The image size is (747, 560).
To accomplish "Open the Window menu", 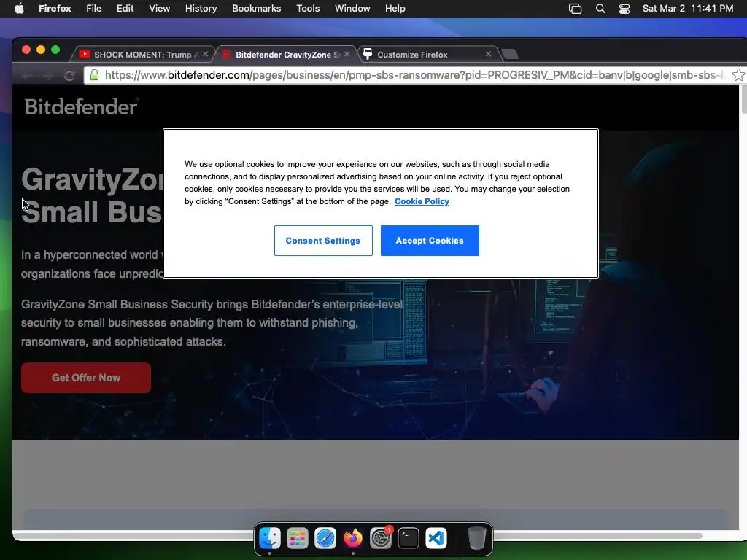I will coord(352,9).
